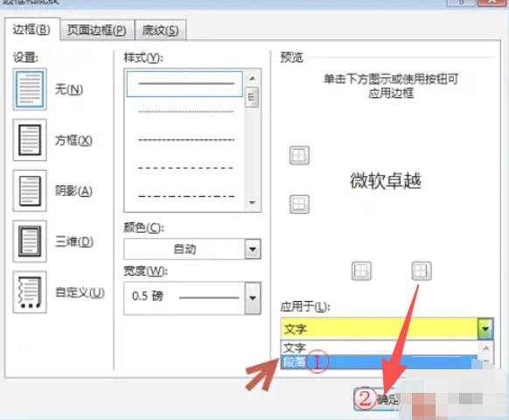Select the dash-dot line style
The width and height of the screenshot is (509, 420).
(185, 196)
